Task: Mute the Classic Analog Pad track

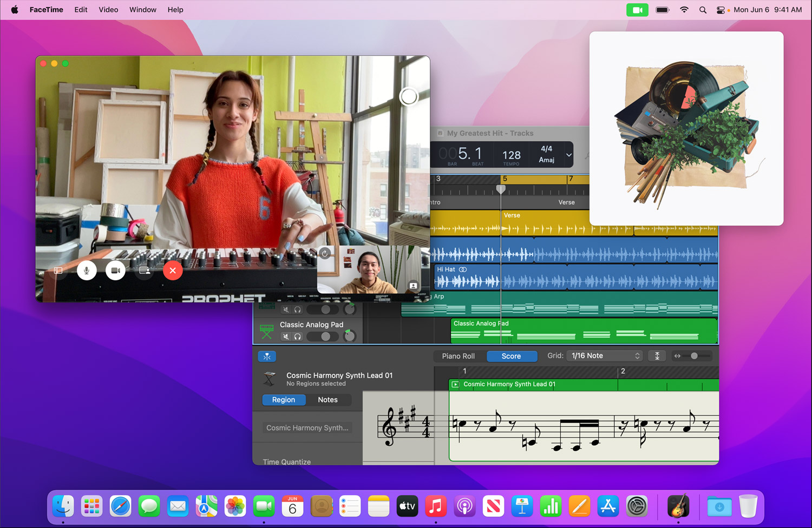Action: point(286,336)
